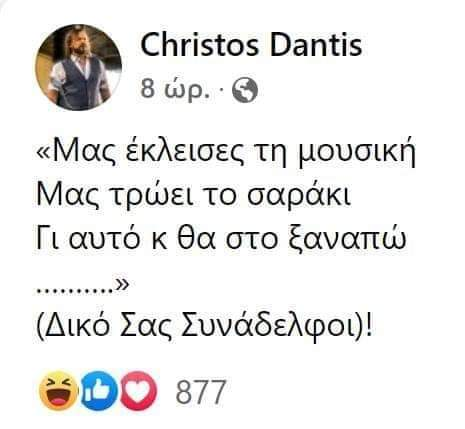The height and width of the screenshot is (429, 465).
Task: Open the laughing Haha reaction icon
Action: click(x=59, y=391)
